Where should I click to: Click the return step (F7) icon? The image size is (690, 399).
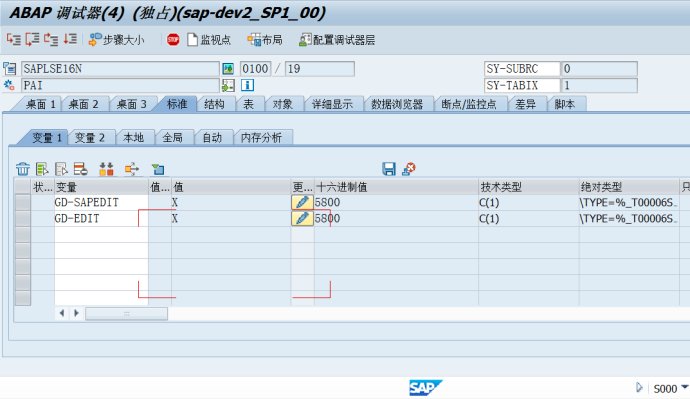tap(51, 40)
